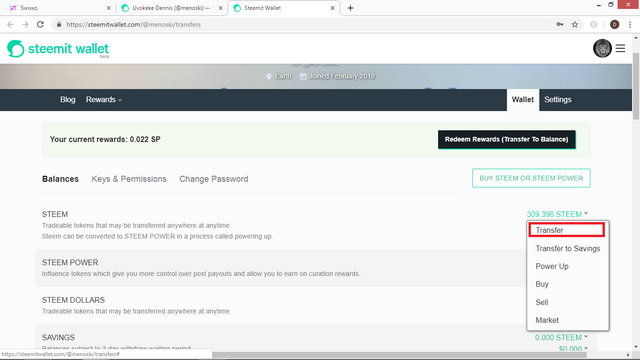This screenshot has height=360, width=640.
Task: Restore down the Chrome window
Action: (611, 4)
